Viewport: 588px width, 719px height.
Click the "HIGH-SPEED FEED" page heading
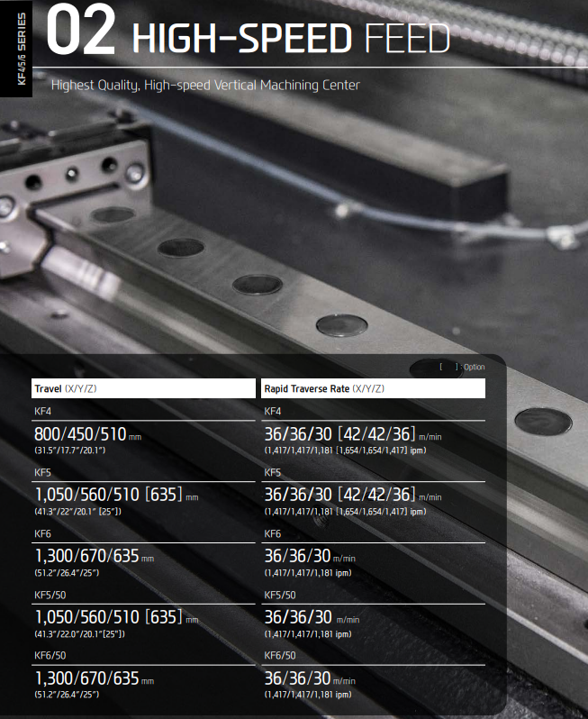290,38
